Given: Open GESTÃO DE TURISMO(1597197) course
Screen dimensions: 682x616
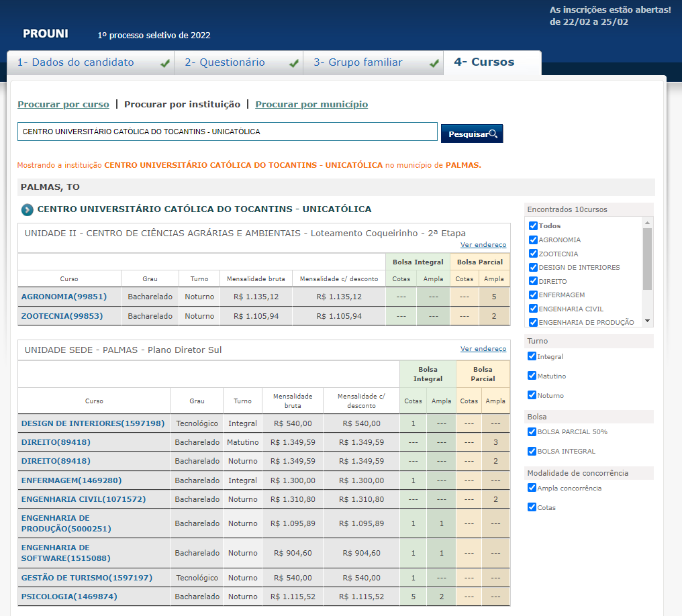Looking at the screenshot, I should 87,578.
